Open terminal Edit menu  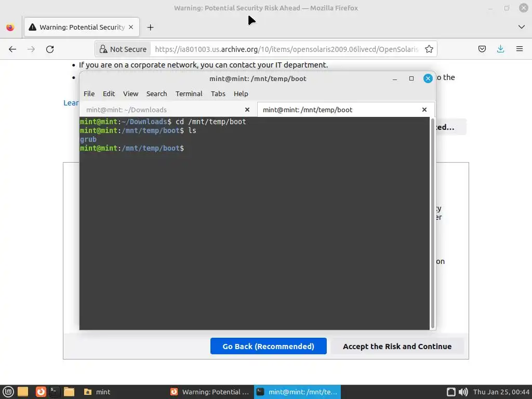[x=109, y=94]
